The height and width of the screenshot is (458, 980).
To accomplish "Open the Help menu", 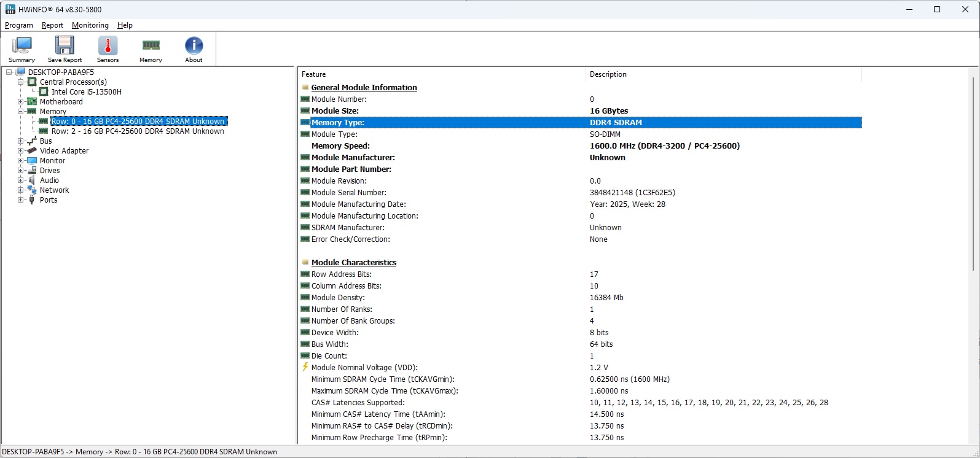I will coord(125,25).
